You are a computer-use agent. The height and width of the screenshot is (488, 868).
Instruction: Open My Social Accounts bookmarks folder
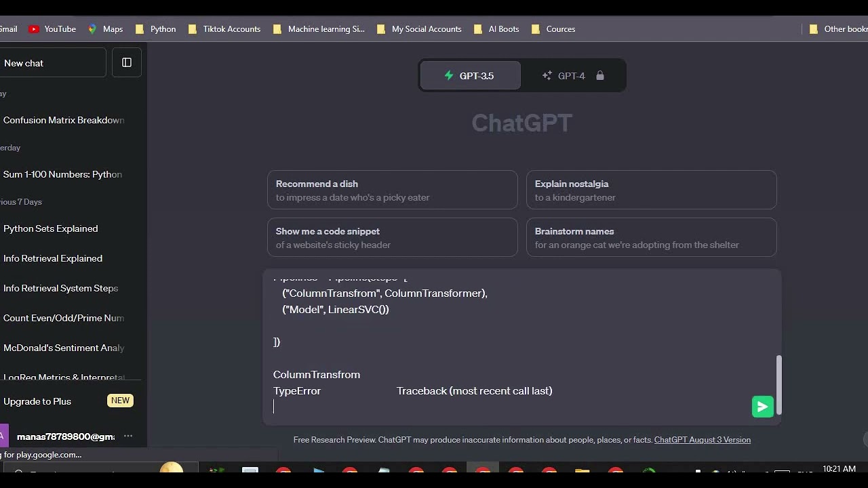tap(419, 29)
